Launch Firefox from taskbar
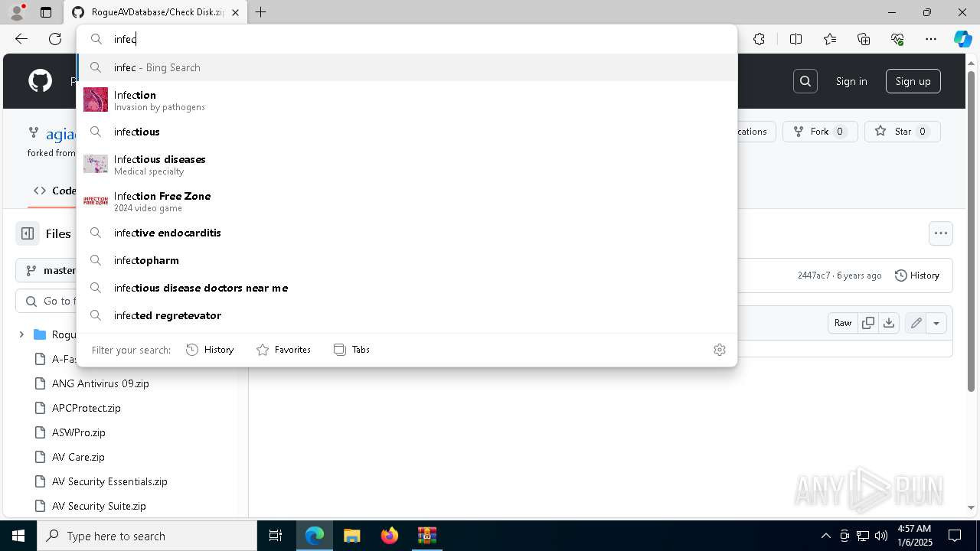980x551 pixels. point(390,536)
